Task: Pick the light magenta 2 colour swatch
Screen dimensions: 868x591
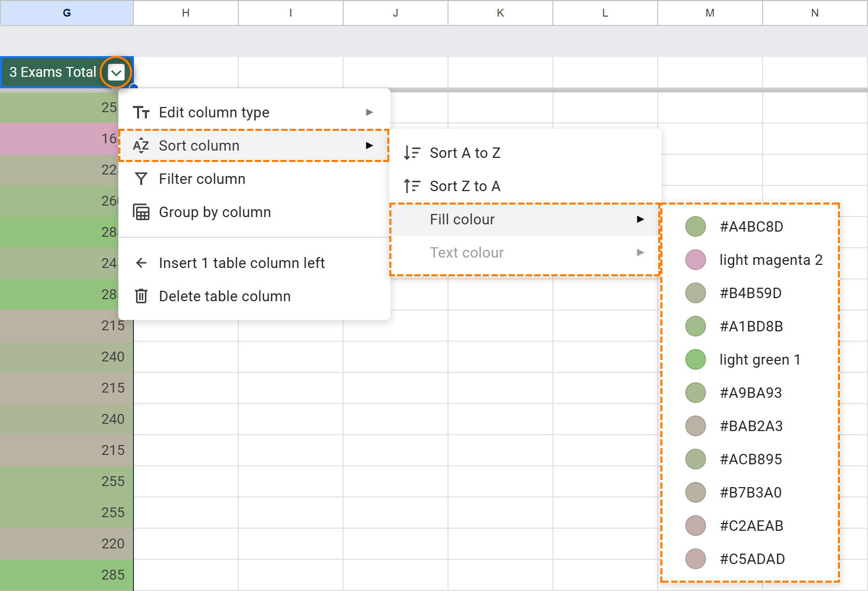Action: click(696, 260)
